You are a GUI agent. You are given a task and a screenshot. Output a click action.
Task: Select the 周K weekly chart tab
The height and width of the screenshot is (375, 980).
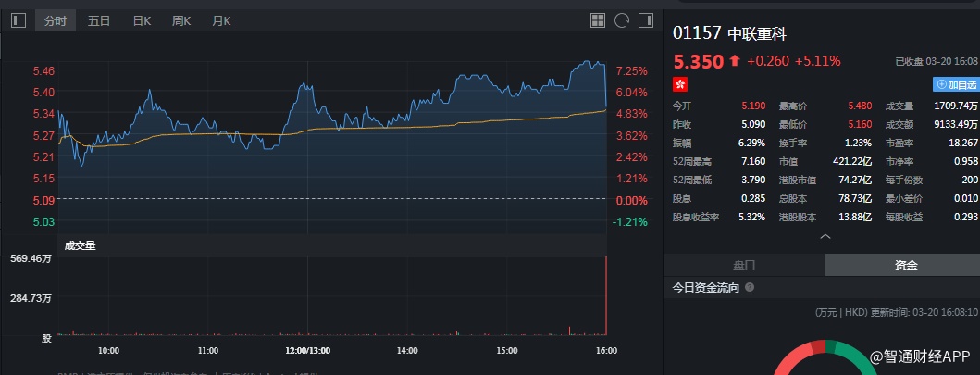pyautogui.click(x=181, y=20)
